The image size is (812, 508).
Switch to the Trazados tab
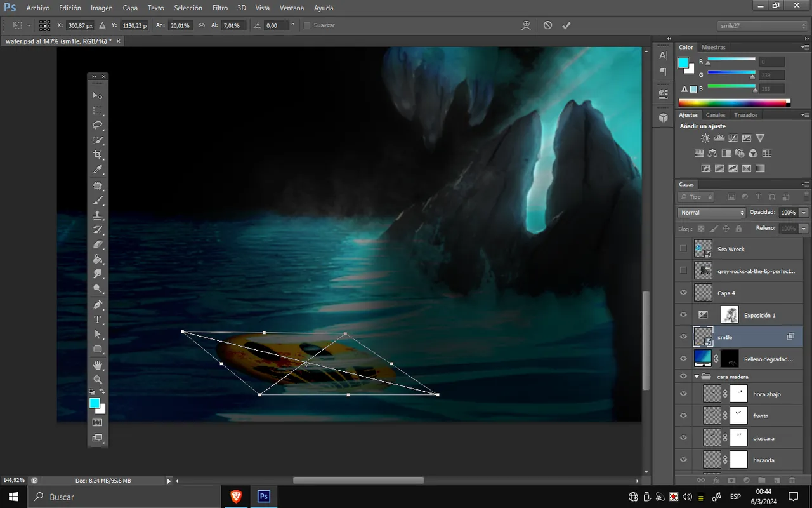click(745, 115)
